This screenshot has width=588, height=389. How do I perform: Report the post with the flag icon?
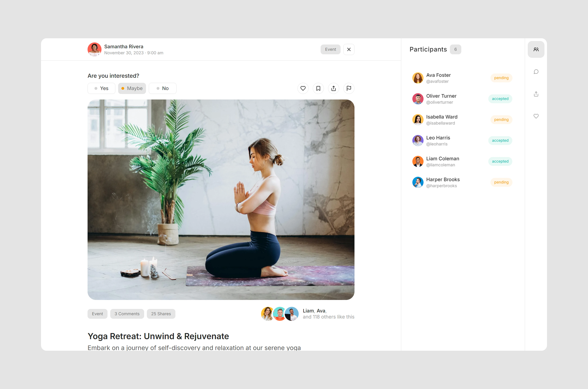click(349, 88)
